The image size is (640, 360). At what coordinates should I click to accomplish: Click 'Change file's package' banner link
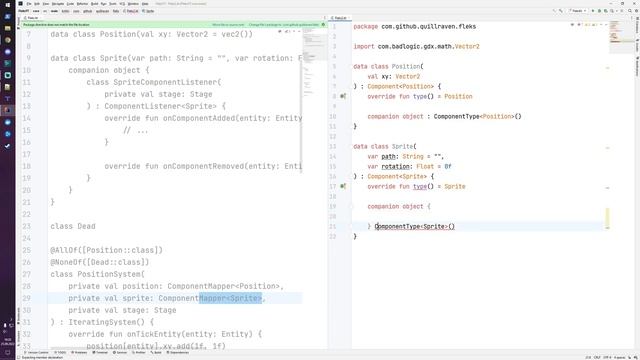point(284,25)
